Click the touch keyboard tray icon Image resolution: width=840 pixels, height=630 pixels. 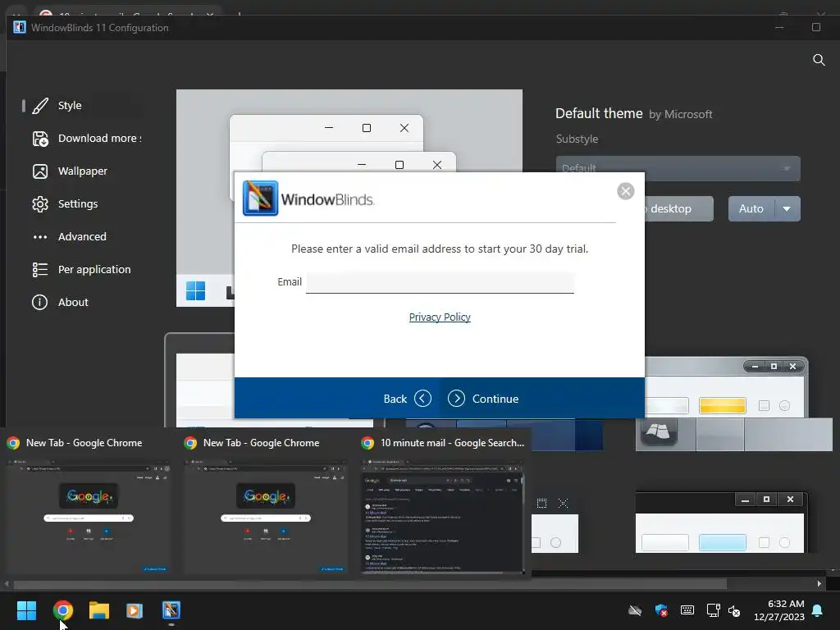687,610
